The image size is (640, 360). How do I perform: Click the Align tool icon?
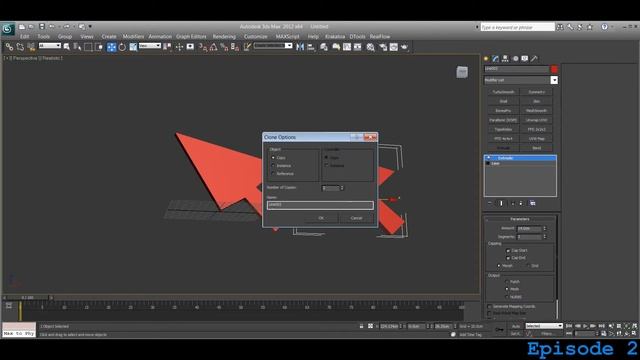pos(311,47)
